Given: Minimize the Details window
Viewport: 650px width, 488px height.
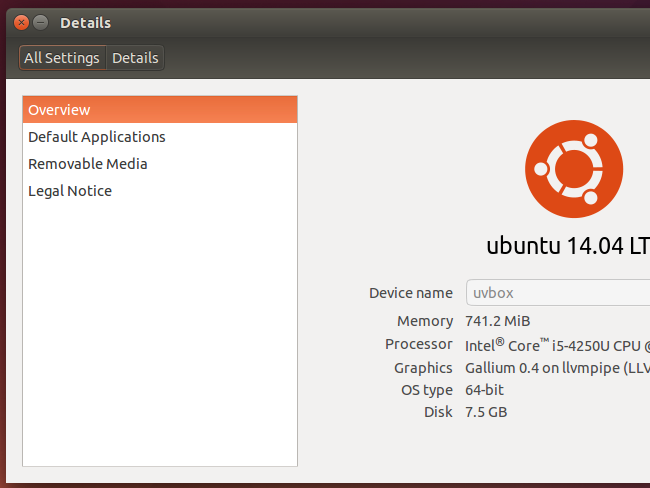Looking at the screenshot, I should [41, 22].
